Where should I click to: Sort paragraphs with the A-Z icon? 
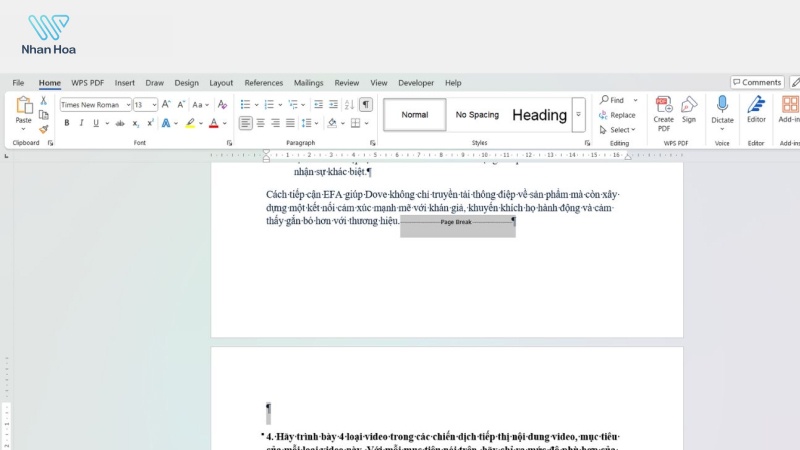point(349,105)
